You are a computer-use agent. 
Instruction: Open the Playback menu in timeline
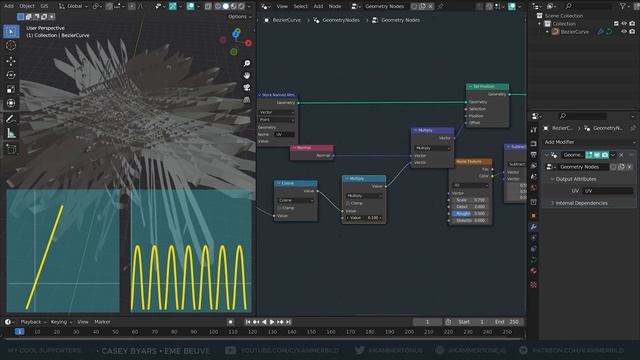tap(33, 322)
